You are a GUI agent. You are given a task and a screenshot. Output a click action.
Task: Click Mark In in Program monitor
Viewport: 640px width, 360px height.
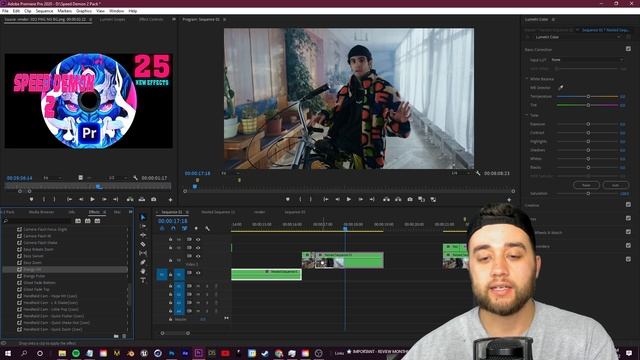300,199
